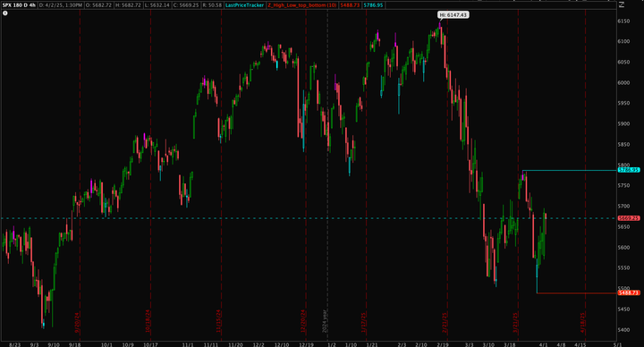Open the Z_High_Low_top_bottom (10) study label
The image size is (644, 347).
point(302,5)
